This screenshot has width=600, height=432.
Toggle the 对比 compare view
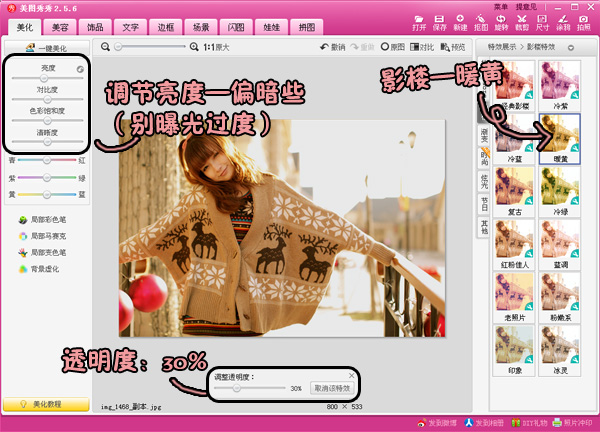point(420,47)
